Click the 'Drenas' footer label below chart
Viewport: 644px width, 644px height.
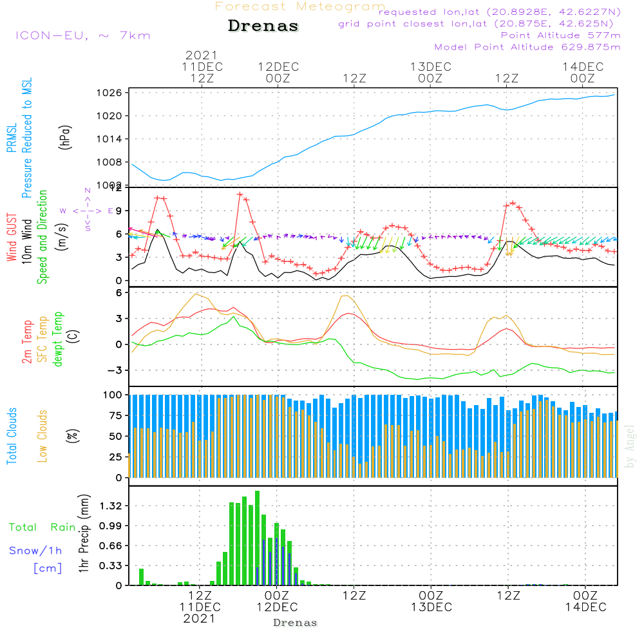(296, 623)
